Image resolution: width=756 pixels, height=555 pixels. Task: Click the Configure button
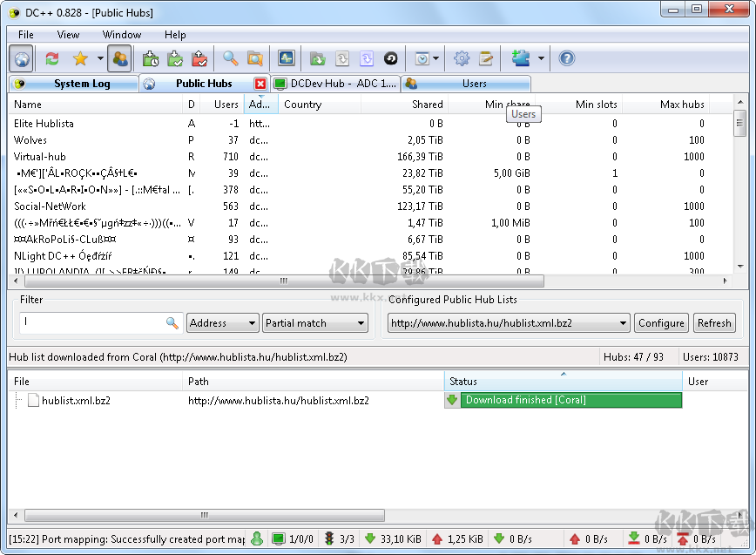pyautogui.click(x=661, y=323)
